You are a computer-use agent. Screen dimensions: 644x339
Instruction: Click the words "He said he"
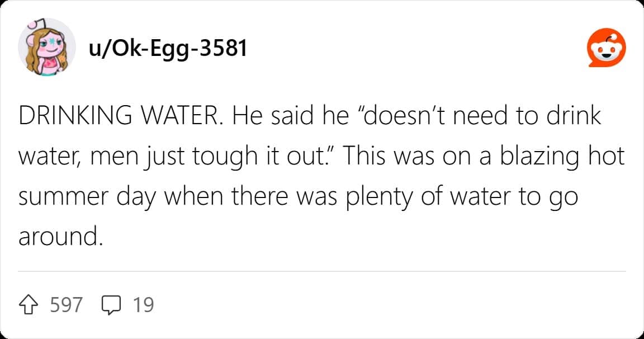pyautogui.click(x=294, y=116)
